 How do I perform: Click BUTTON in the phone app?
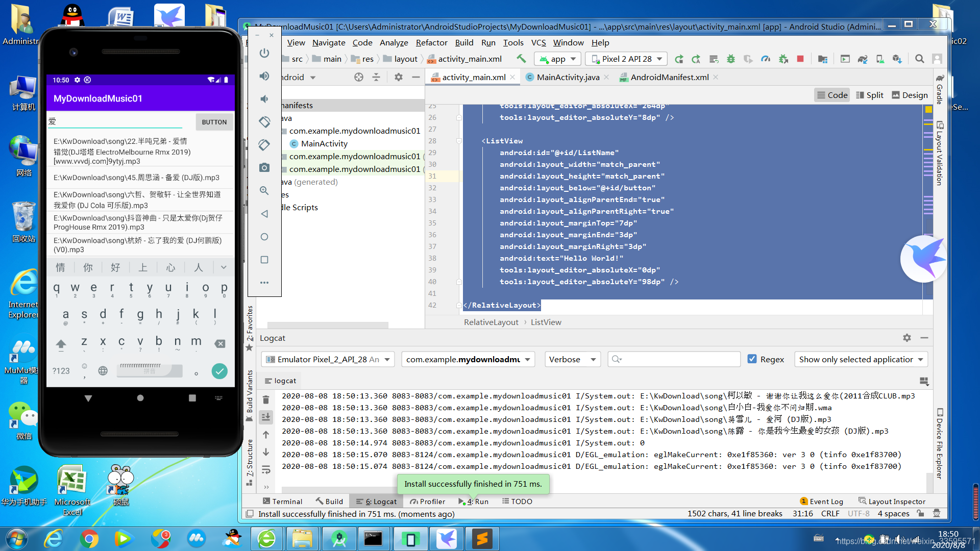(x=214, y=122)
